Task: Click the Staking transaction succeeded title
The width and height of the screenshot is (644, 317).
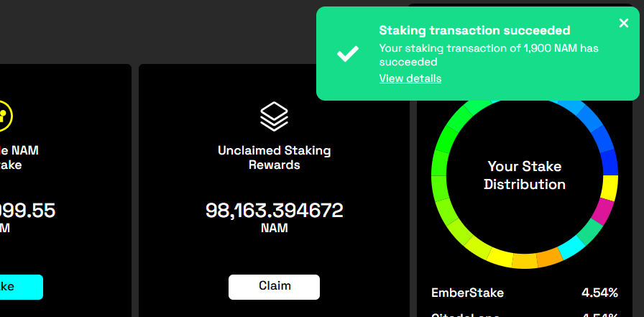Action: [x=474, y=30]
